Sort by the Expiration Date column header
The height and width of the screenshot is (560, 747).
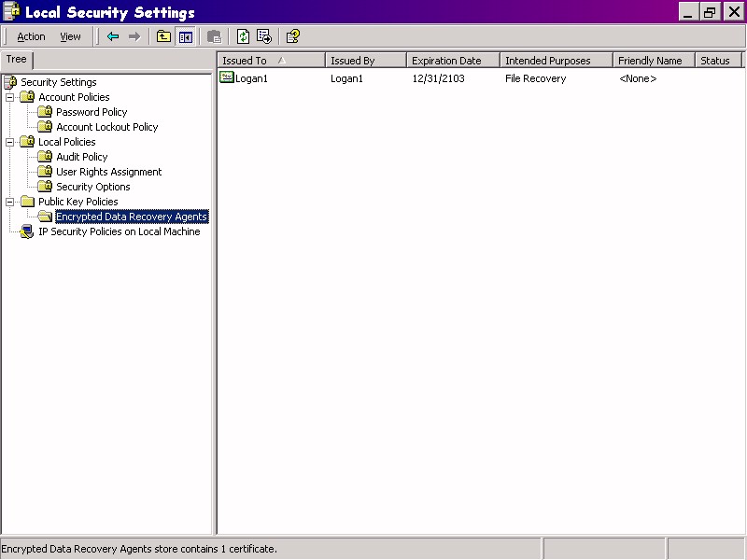(x=446, y=61)
